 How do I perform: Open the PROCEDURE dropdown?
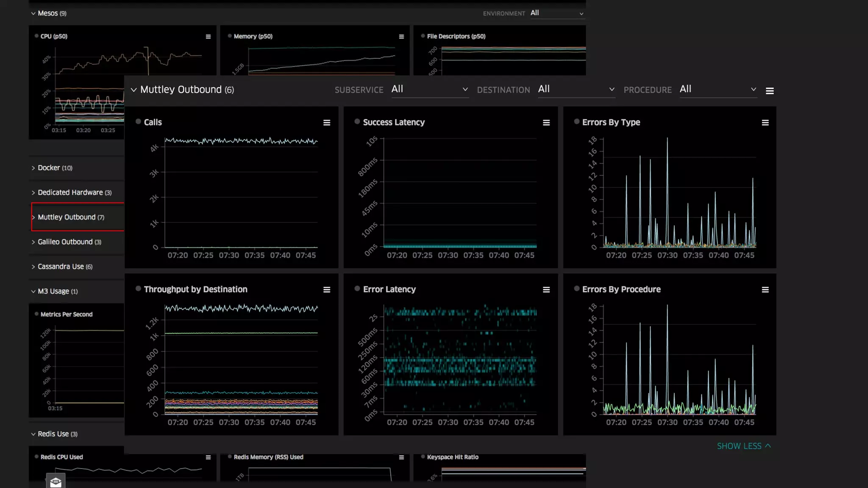click(x=718, y=89)
